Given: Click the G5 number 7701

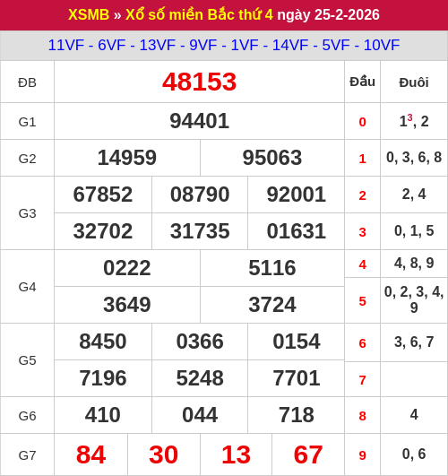Looking at the screenshot, I should coord(297,378).
